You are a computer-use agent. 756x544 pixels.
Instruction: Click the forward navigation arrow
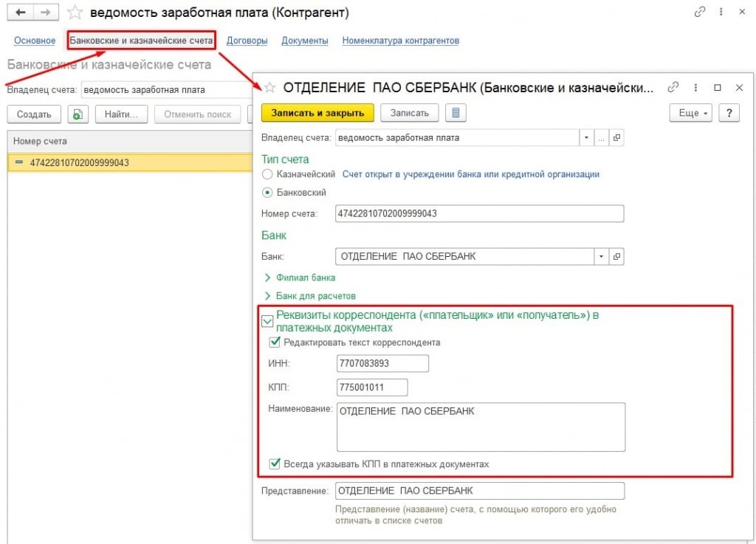(46, 13)
